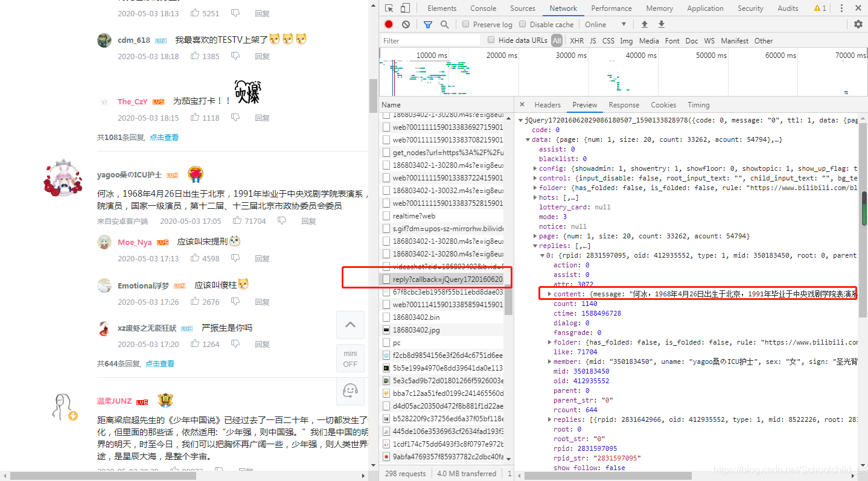Check Hide data URLs
The height and width of the screenshot is (481, 868).
(491, 40)
